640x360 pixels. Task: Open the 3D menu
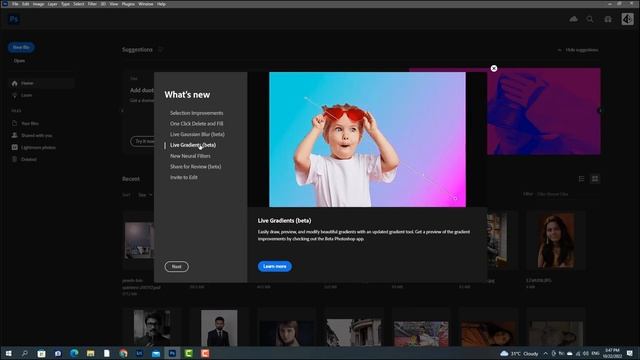tap(103, 4)
